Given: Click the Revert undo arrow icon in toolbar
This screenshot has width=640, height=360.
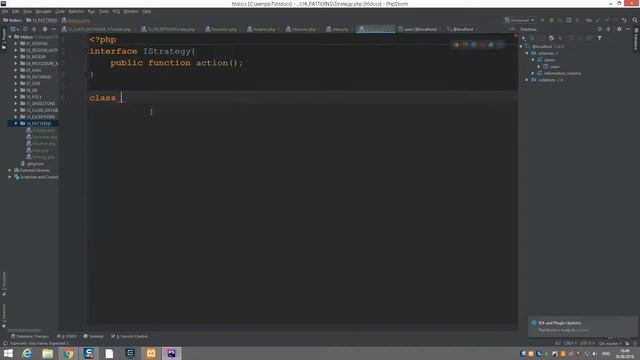Looking at the screenshot, I should tap(624, 20).
